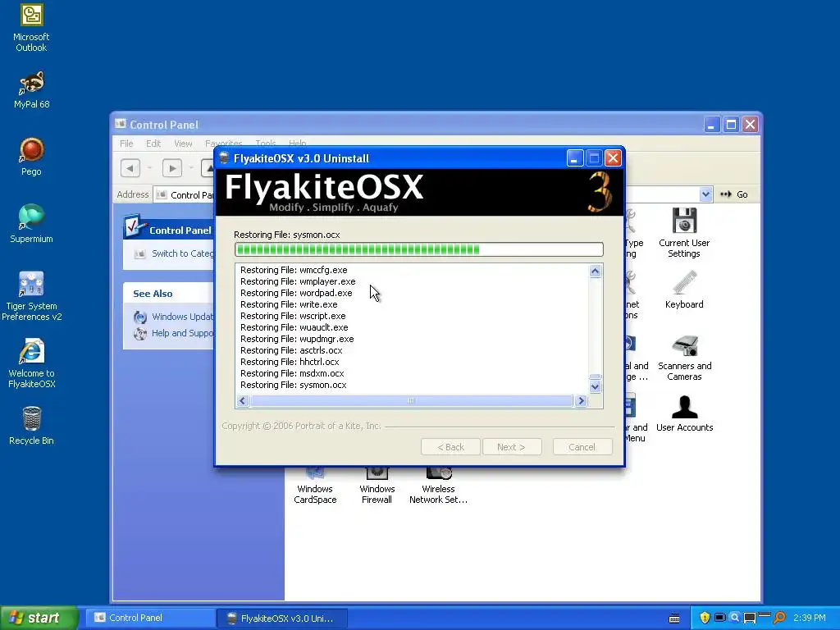The width and height of the screenshot is (840, 630).
Task: Click the Forward arrow in Control Panel toolbar
Action: (x=172, y=168)
